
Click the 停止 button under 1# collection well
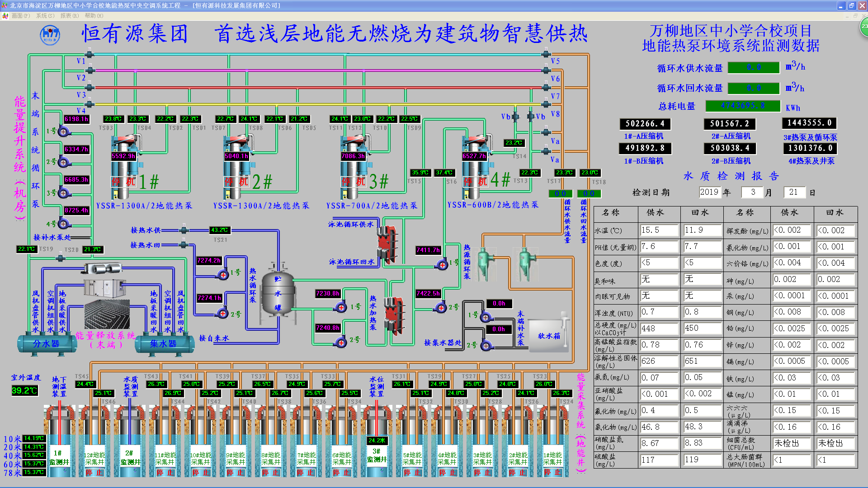(x=552, y=472)
